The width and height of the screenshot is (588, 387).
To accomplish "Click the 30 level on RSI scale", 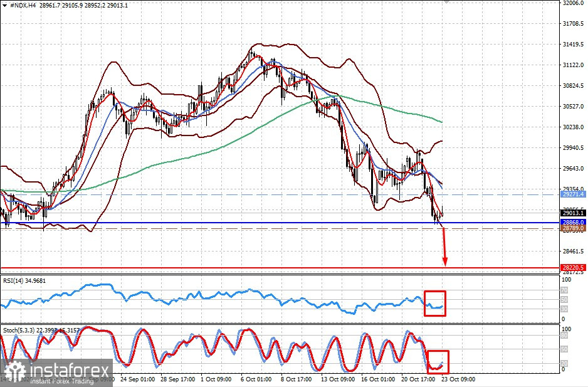I will click(565, 309).
